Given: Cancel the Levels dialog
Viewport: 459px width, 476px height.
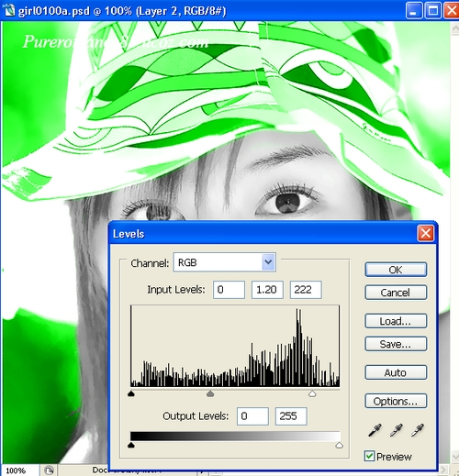Looking at the screenshot, I should tap(396, 293).
